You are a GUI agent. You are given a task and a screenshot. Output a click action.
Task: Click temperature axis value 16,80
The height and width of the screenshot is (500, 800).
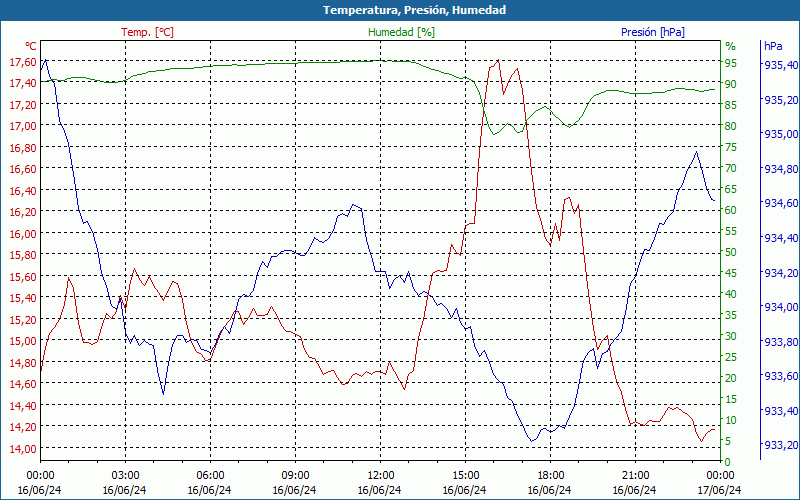pos(23,147)
